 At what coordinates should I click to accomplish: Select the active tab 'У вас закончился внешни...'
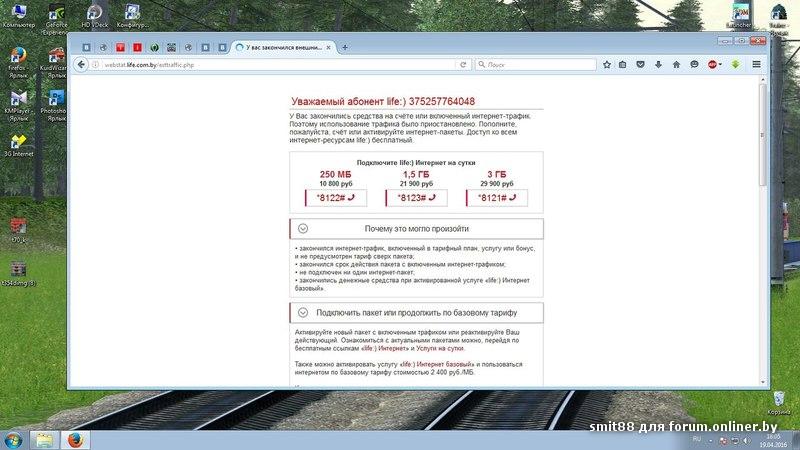coord(284,47)
